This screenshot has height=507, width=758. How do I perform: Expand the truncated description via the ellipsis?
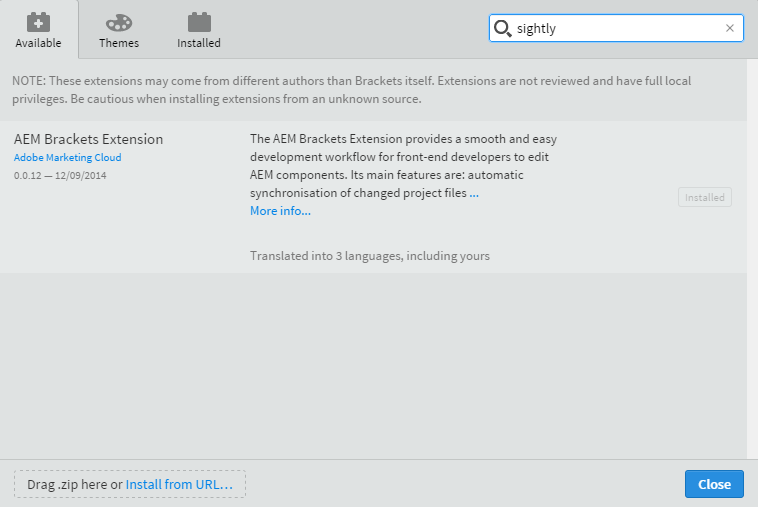point(474,193)
